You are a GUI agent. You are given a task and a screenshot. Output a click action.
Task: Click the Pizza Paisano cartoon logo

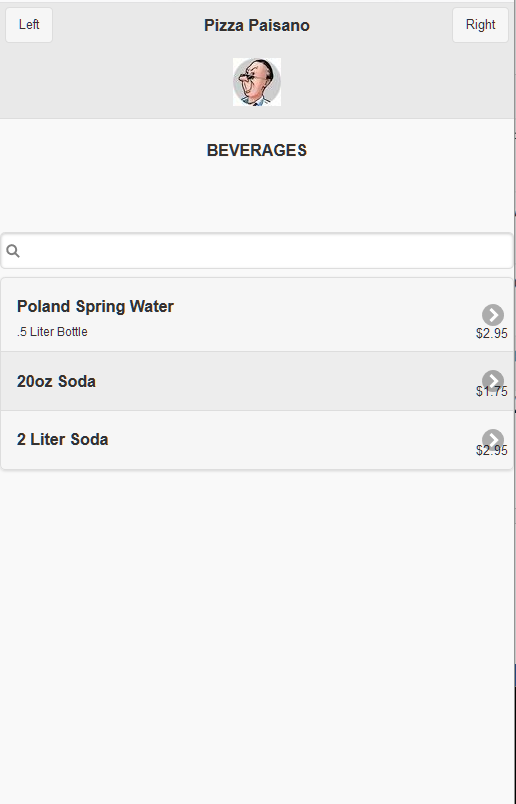tap(257, 82)
